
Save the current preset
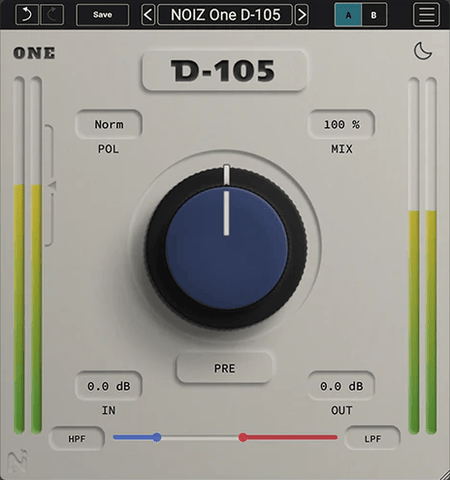102,15
